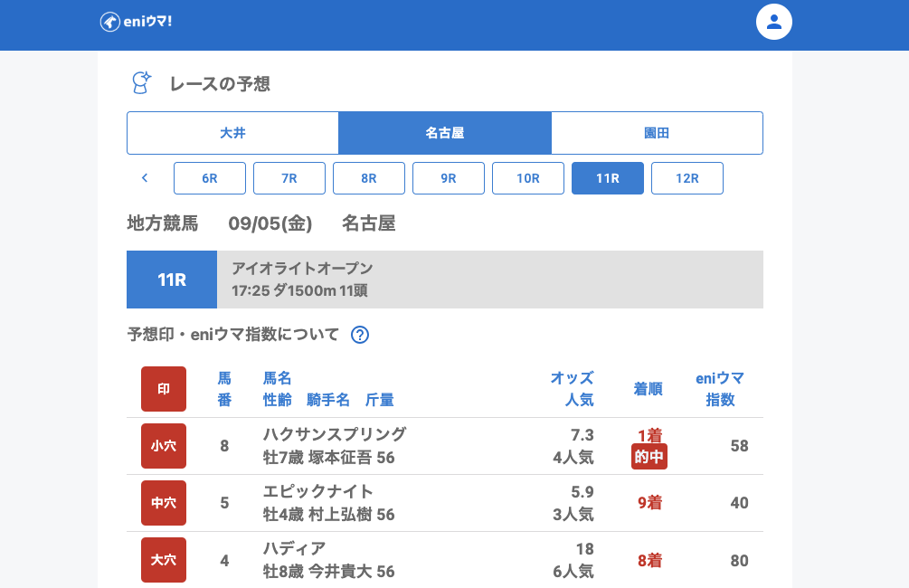Open the help question mark icon
The image size is (909, 588).
359,335
